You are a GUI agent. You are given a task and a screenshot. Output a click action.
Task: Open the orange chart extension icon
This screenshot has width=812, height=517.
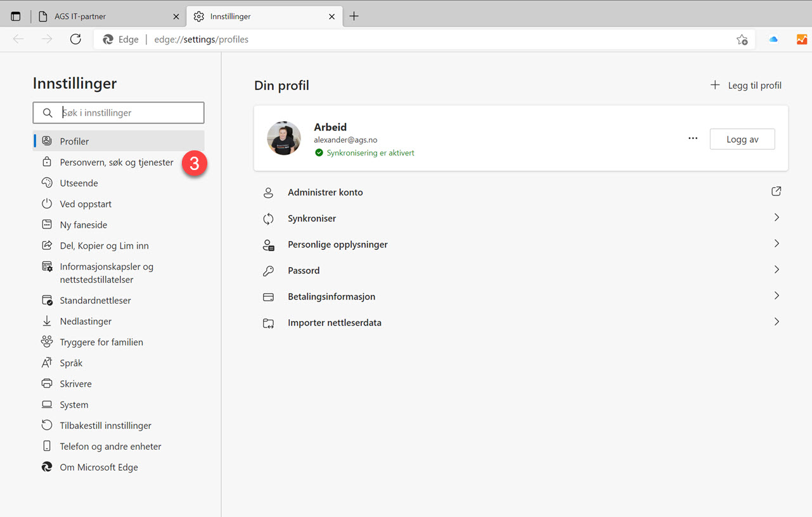[802, 39]
